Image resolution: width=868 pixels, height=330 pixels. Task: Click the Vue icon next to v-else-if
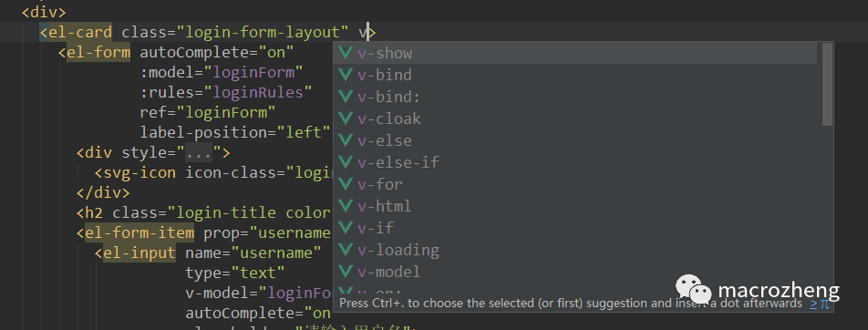tap(346, 162)
